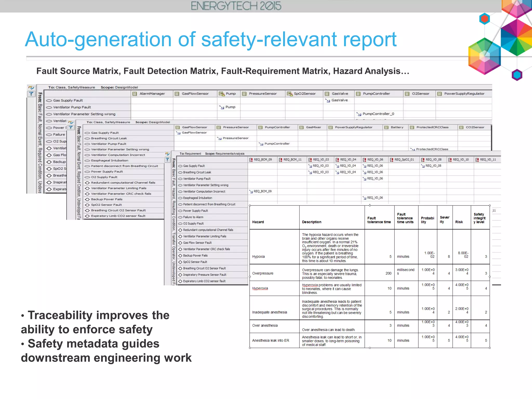Click the REQ_VD_11 requirement icon in header
Image resolution: width=532 pixels, height=399 pixels.
coord(477,160)
